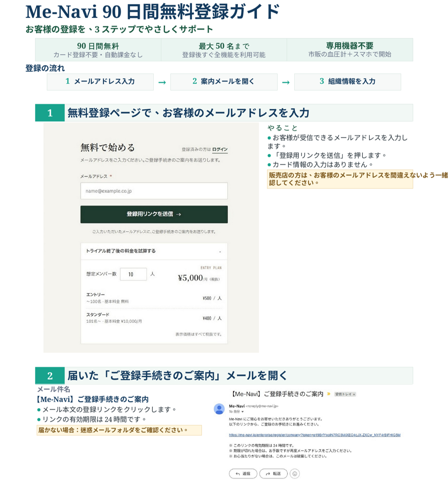Click the ¥5,000 monthly price text

tap(199, 278)
